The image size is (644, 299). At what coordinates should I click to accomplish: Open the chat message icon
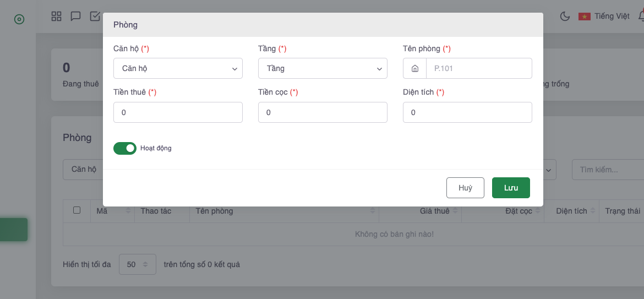[75, 16]
